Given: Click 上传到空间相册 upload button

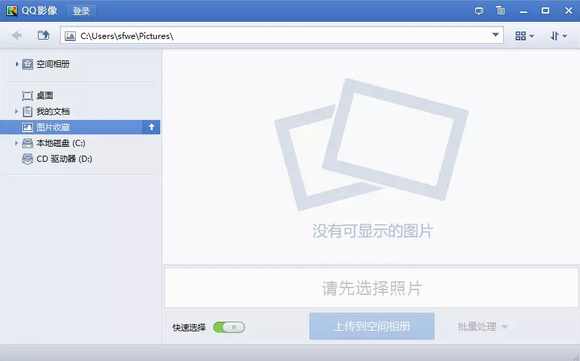Looking at the screenshot, I should coord(372,327).
